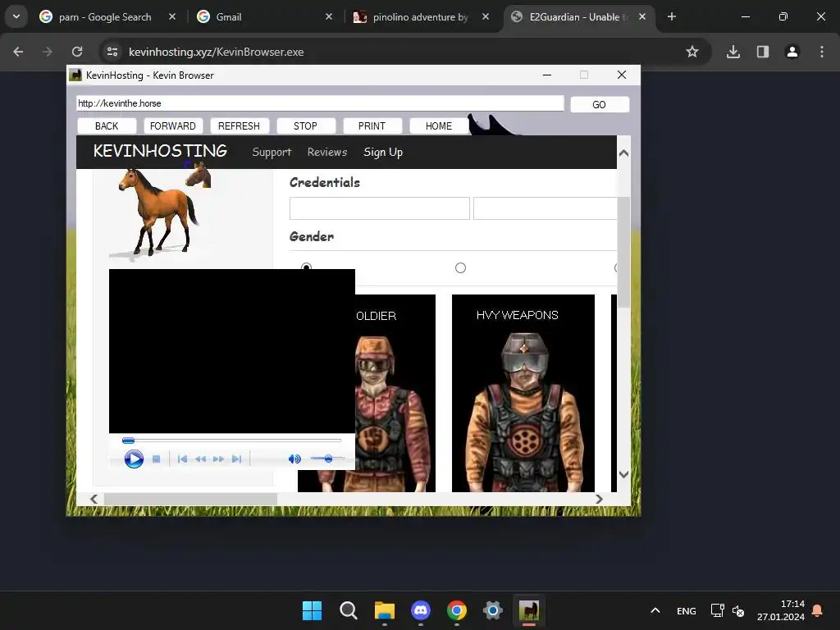Click the page scroll down arrow

point(623,474)
